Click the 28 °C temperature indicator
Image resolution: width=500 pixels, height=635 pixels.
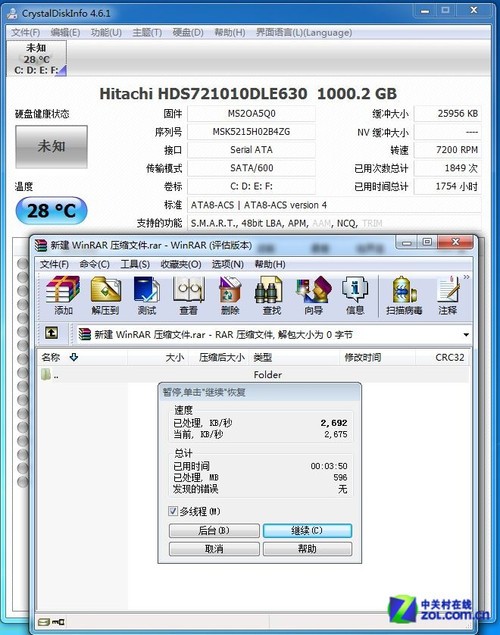click(51, 211)
